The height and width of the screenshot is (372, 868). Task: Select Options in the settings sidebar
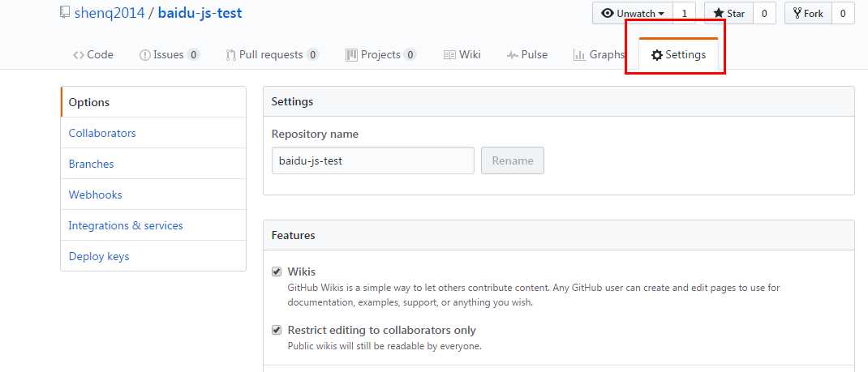click(x=153, y=102)
